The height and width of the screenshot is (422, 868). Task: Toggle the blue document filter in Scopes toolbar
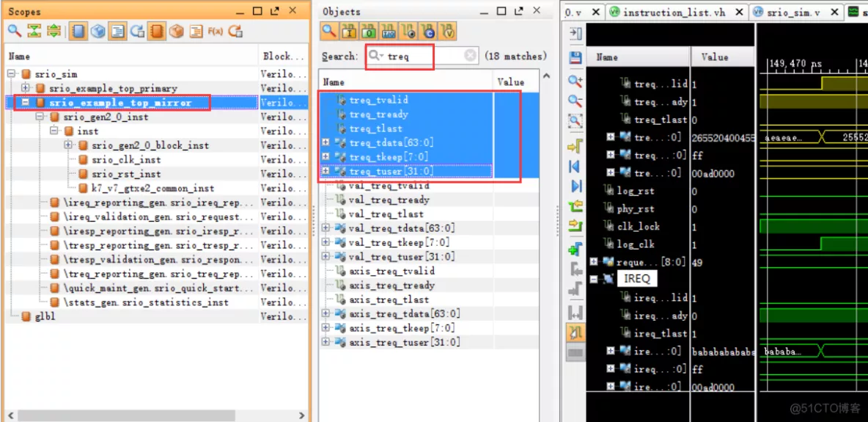tap(117, 31)
